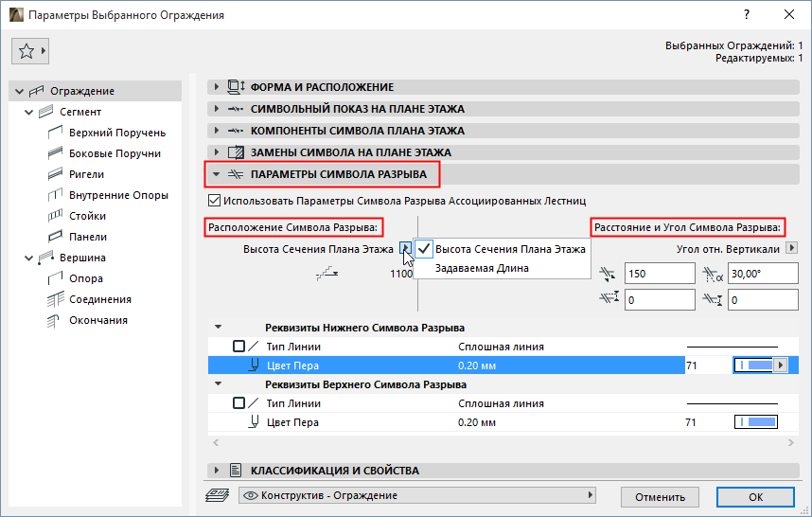The image size is (812, 517).
Task: Click the break angle icon beside 30,00°
Action: tap(713, 274)
